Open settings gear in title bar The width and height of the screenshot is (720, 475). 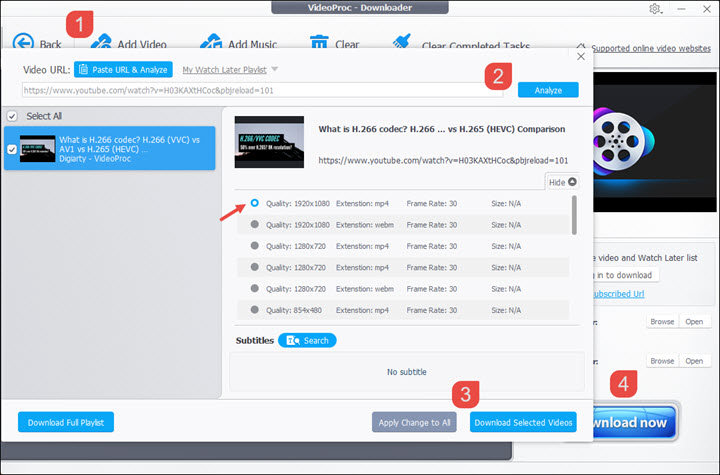tap(655, 9)
